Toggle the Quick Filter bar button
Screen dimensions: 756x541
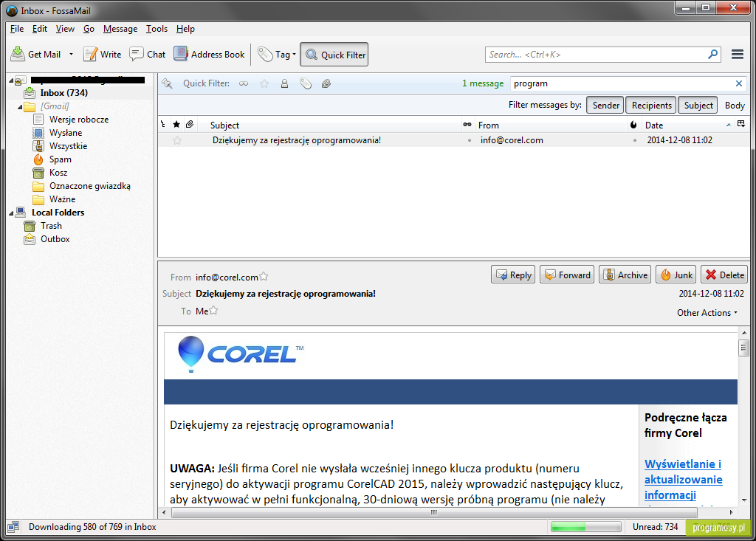tap(334, 55)
